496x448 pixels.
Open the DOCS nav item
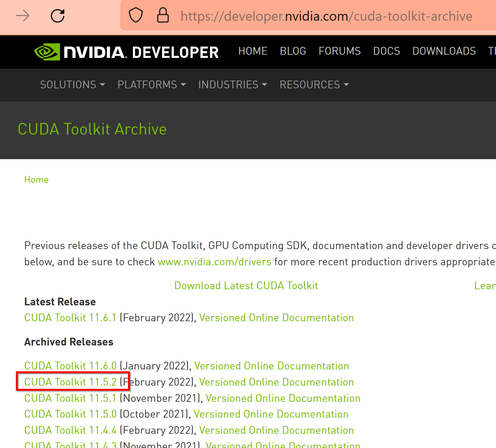coord(386,51)
